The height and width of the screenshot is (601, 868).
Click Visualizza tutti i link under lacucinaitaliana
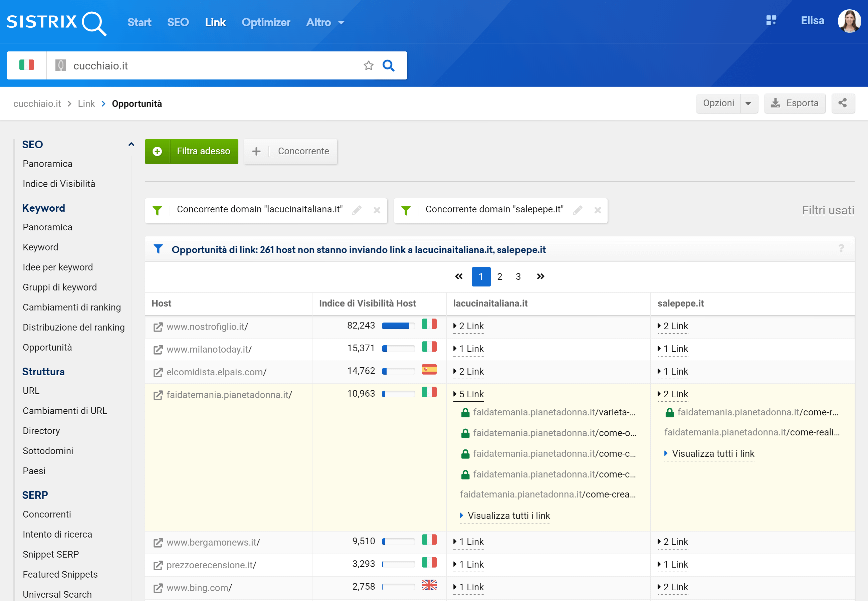(x=505, y=516)
